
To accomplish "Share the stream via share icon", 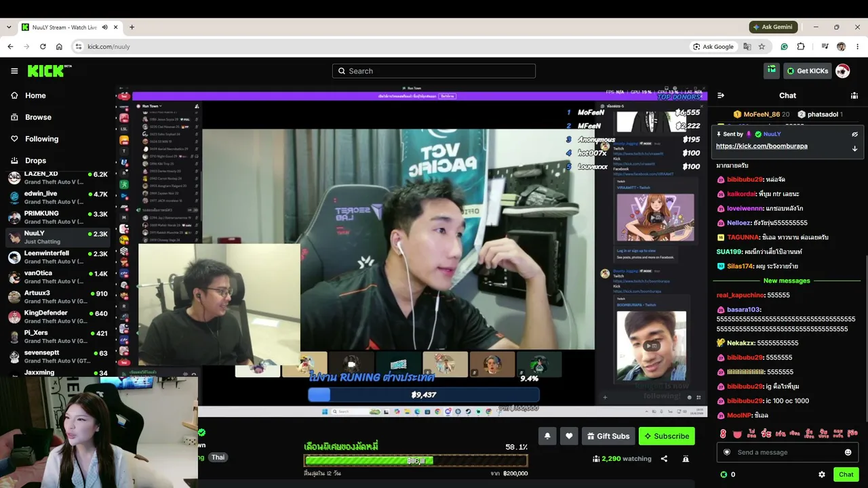I will click(x=664, y=459).
